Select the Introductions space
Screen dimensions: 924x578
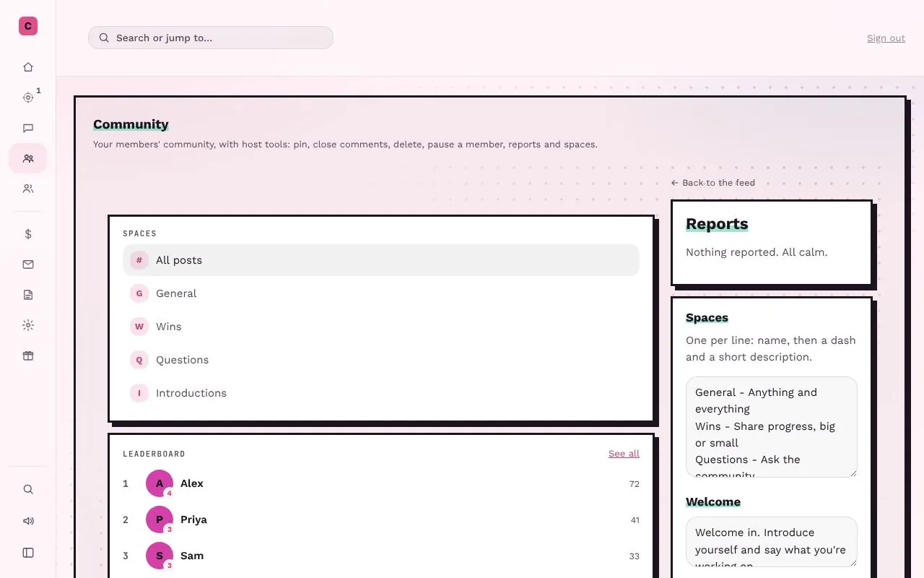coord(381,393)
